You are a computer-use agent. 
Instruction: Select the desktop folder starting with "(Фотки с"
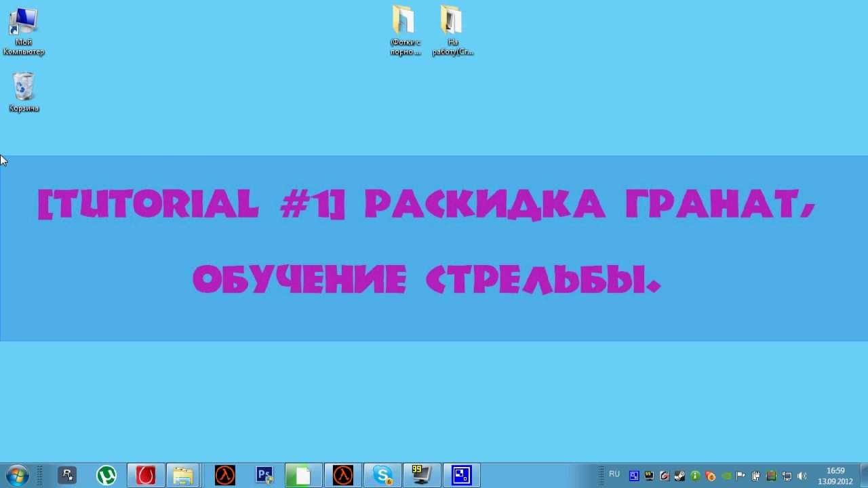406,30
